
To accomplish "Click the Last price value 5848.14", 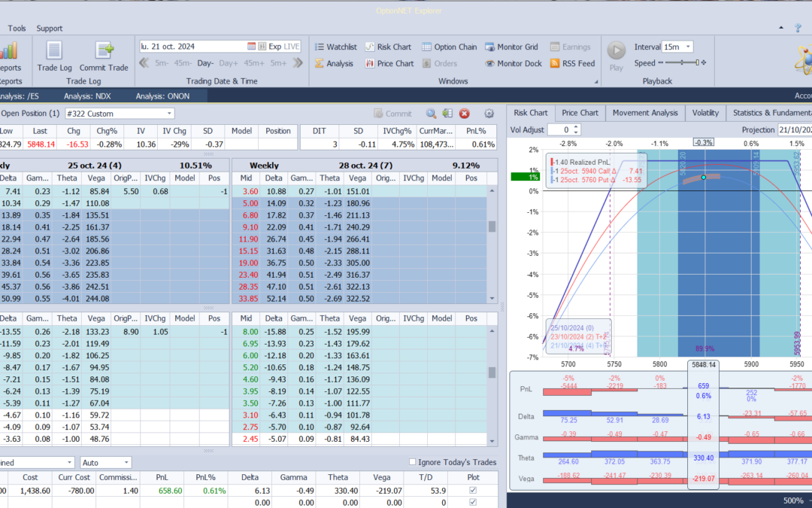I will 40,144.
